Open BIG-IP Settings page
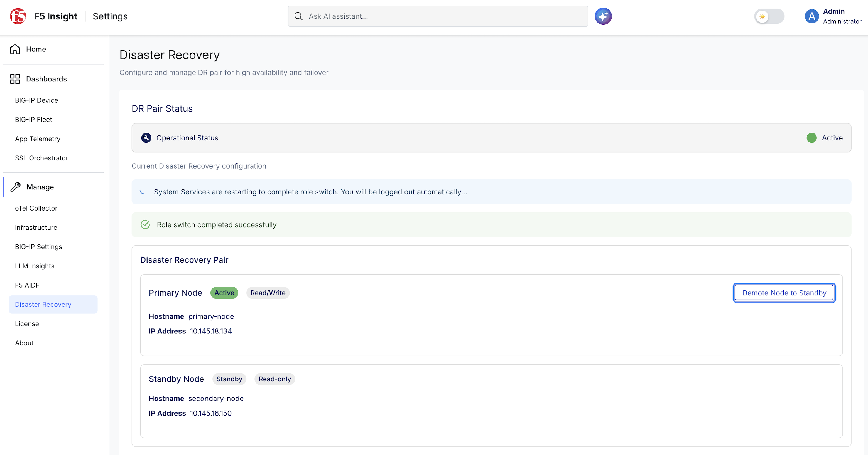This screenshot has width=868, height=455. coord(38,247)
